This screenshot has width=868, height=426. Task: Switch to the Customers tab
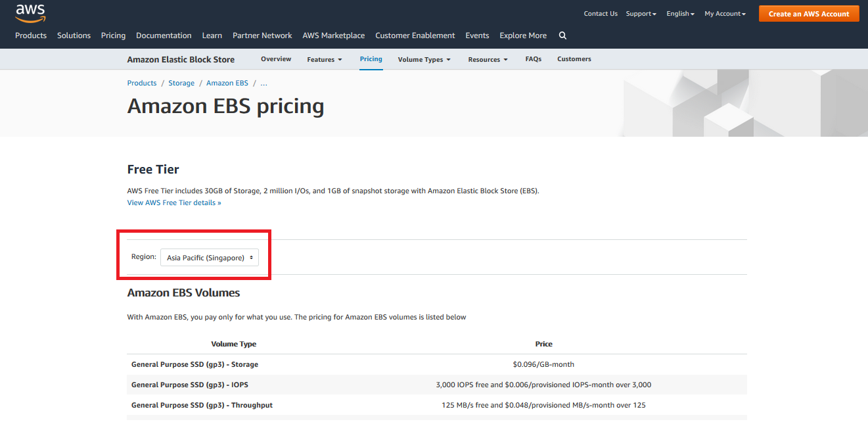click(x=574, y=59)
